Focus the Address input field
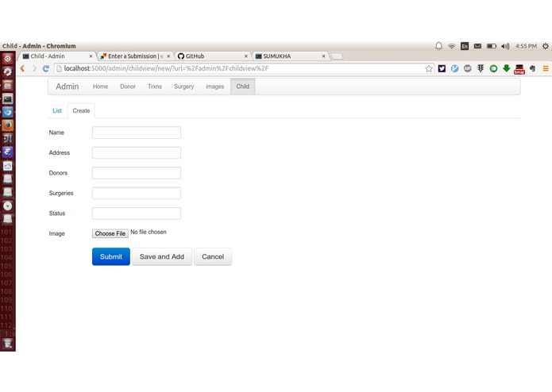This screenshot has height=392, width=552. coord(137,153)
